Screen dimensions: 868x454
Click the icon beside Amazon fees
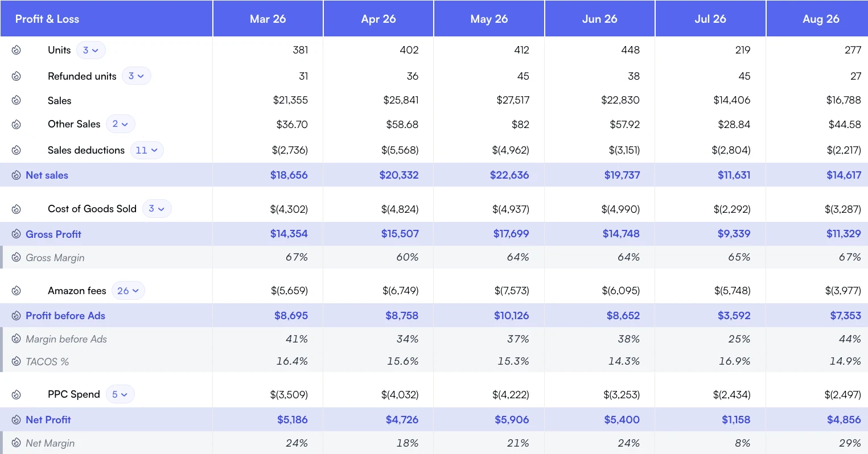(x=17, y=291)
